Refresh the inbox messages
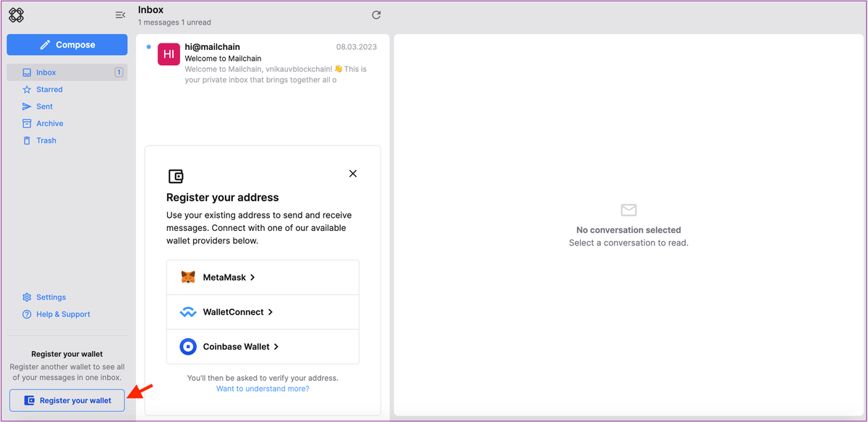Viewport: 868px width, 422px height. [376, 14]
